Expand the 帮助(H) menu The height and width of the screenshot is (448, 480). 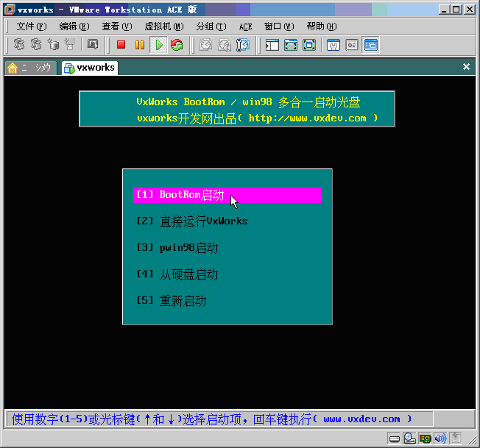pos(321,26)
